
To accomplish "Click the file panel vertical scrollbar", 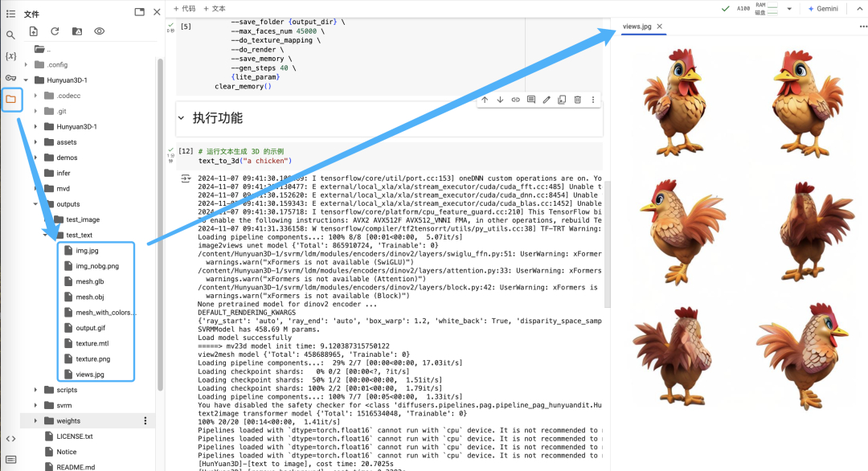I will (161, 224).
